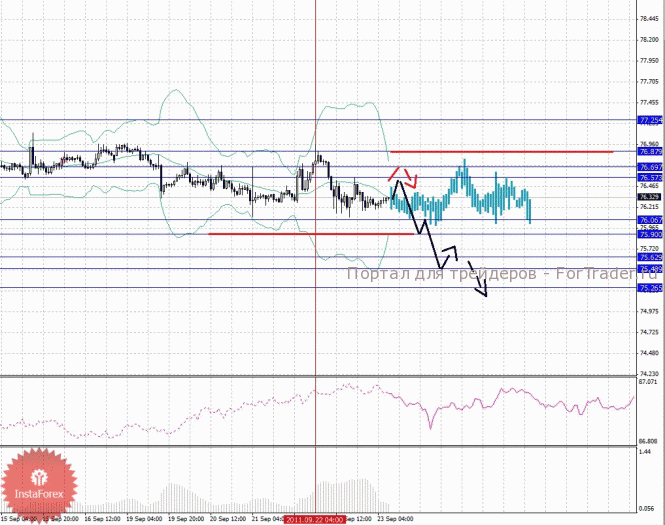Viewport: 665px width, 525px height.
Task: Click the 20 Sep 12:00 time label
Action: click(x=228, y=519)
